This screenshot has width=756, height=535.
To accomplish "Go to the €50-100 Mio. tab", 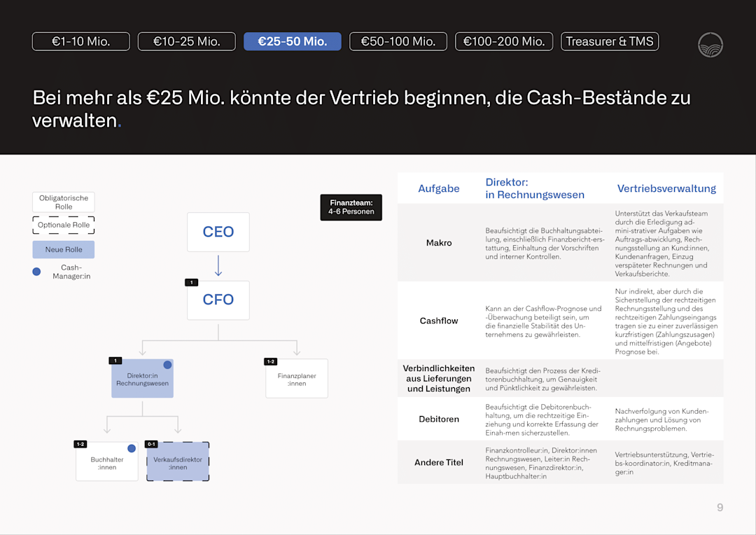I will pos(398,41).
